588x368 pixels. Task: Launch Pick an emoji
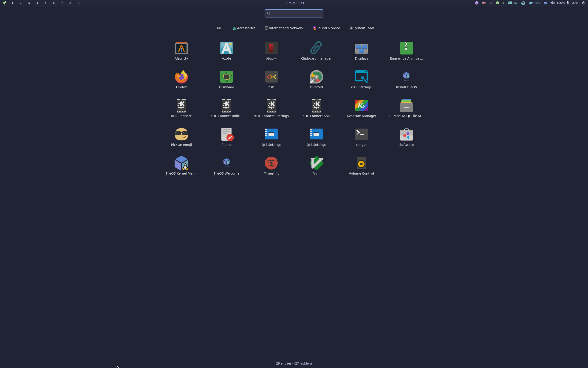181,137
